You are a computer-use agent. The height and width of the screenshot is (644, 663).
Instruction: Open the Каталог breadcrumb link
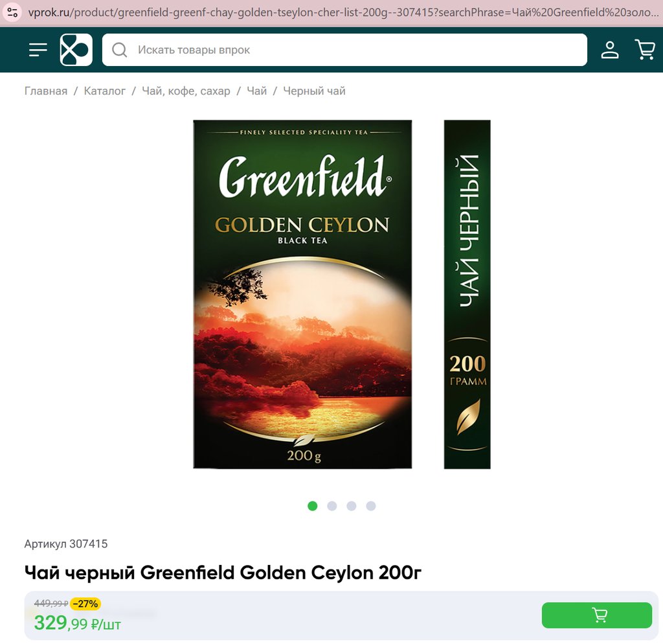104,91
